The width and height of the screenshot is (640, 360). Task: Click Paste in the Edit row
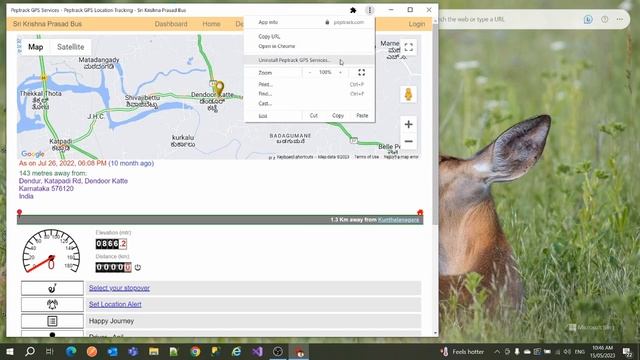pyautogui.click(x=362, y=116)
